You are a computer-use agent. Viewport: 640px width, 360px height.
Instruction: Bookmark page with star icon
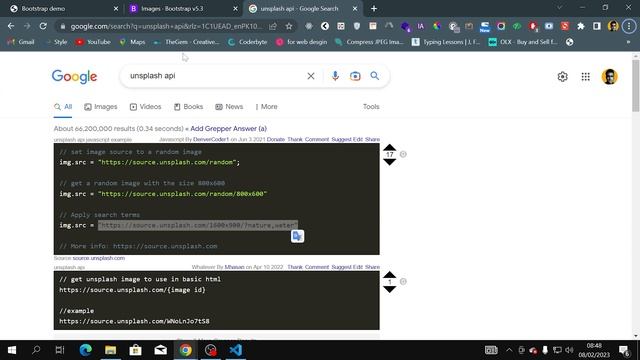[289, 27]
